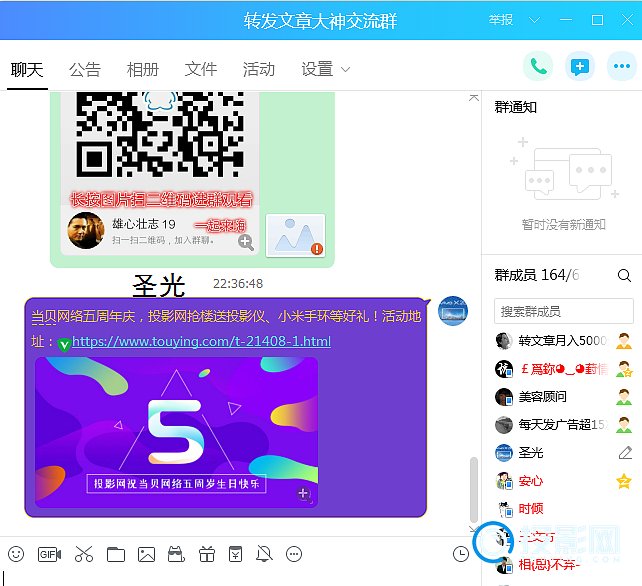Click the 群成员 164 heading
Viewport: 642px width, 586px height.
[x=536, y=275]
